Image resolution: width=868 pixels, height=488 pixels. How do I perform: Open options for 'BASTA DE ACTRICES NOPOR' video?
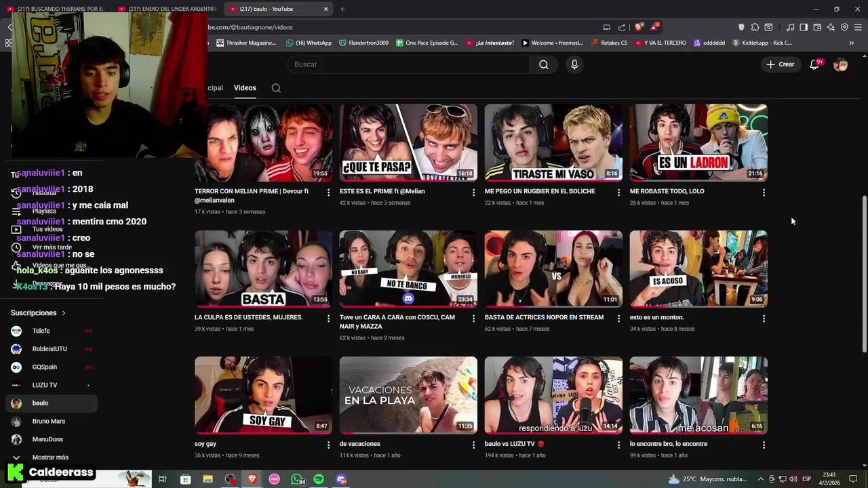[618, 319]
